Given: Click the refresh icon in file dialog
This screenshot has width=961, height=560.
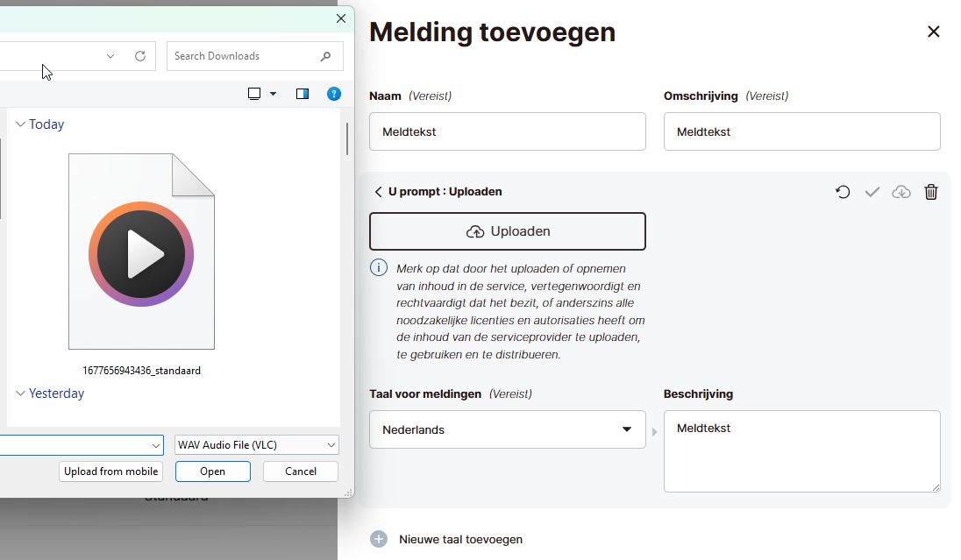Looking at the screenshot, I should (x=140, y=56).
